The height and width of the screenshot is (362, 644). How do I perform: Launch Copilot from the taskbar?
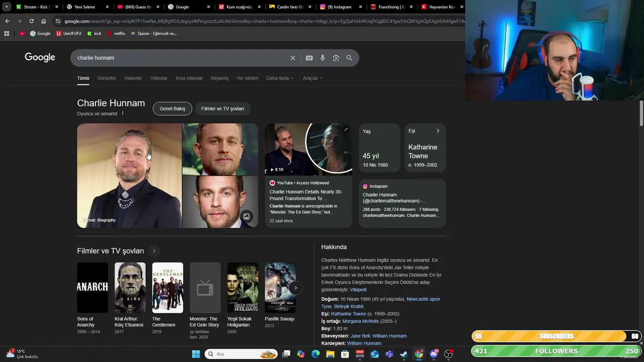point(301,354)
